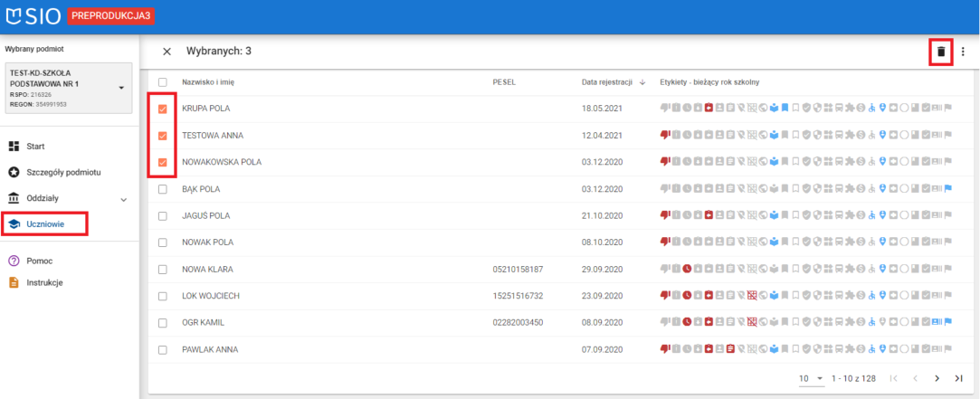Click the trash delete icon
Image resolution: width=980 pixels, height=399 pixels.
tap(941, 52)
